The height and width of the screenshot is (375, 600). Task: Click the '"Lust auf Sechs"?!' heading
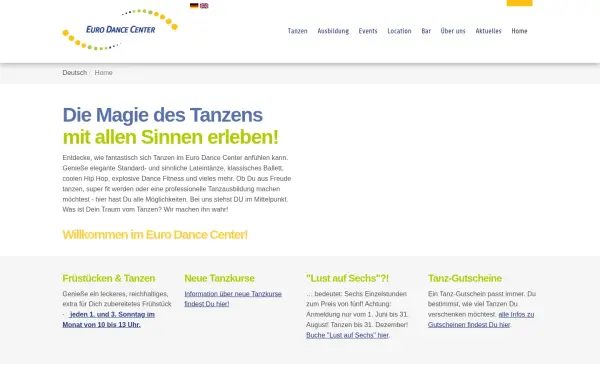coord(347,278)
